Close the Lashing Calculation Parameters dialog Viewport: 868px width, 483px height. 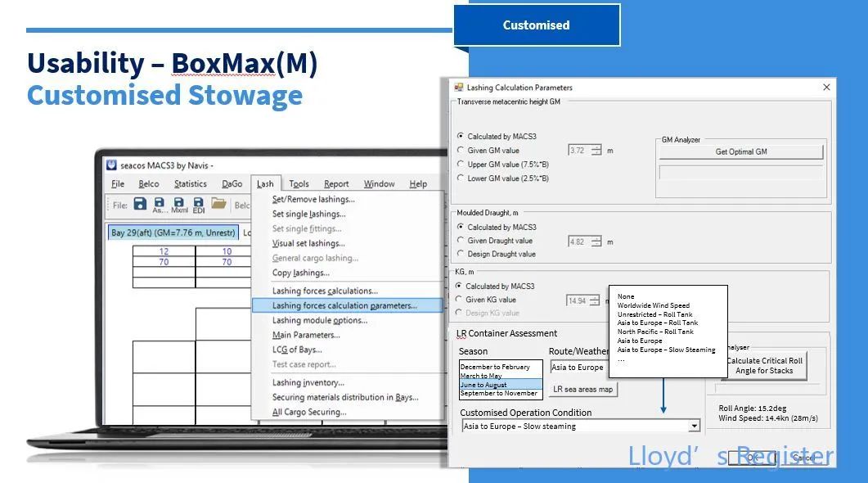pos(826,87)
